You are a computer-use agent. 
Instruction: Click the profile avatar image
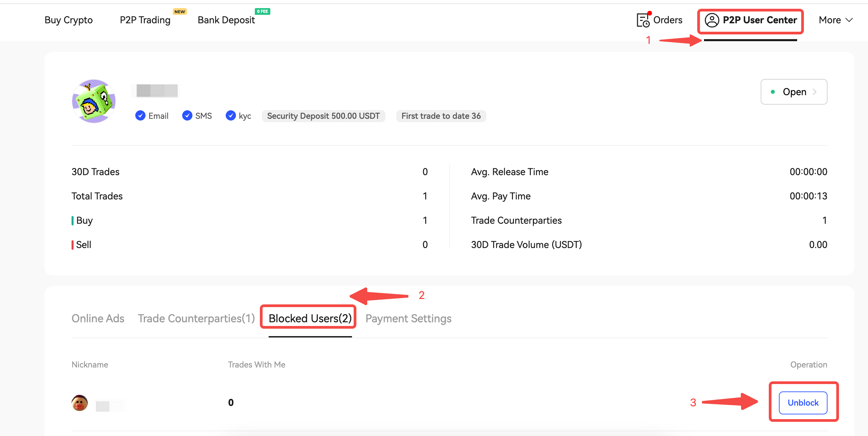pyautogui.click(x=94, y=101)
